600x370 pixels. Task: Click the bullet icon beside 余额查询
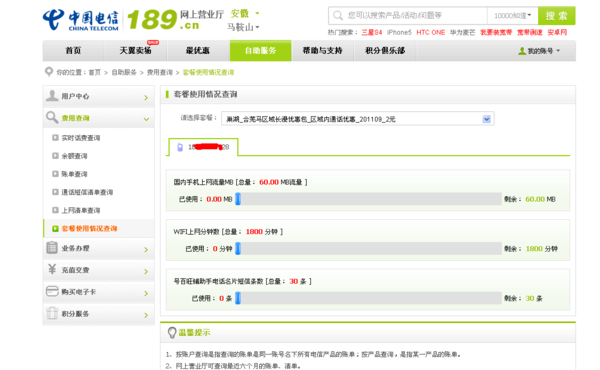[55, 156]
